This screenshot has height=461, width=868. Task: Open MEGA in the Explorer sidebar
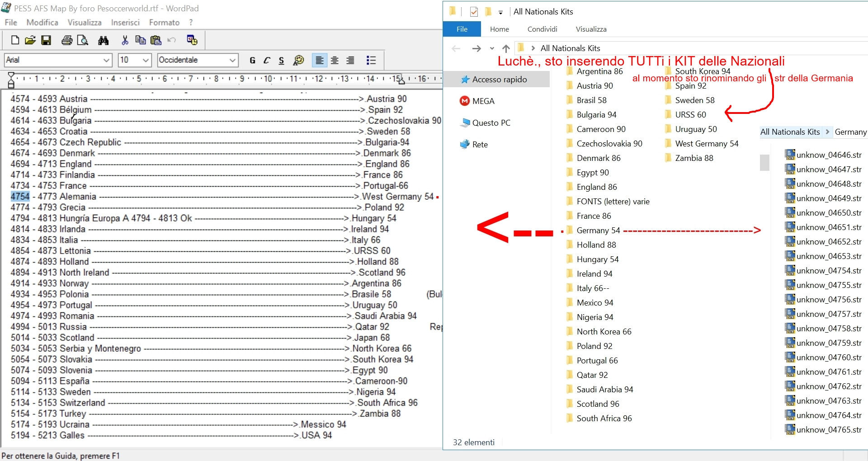tap(477, 101)
